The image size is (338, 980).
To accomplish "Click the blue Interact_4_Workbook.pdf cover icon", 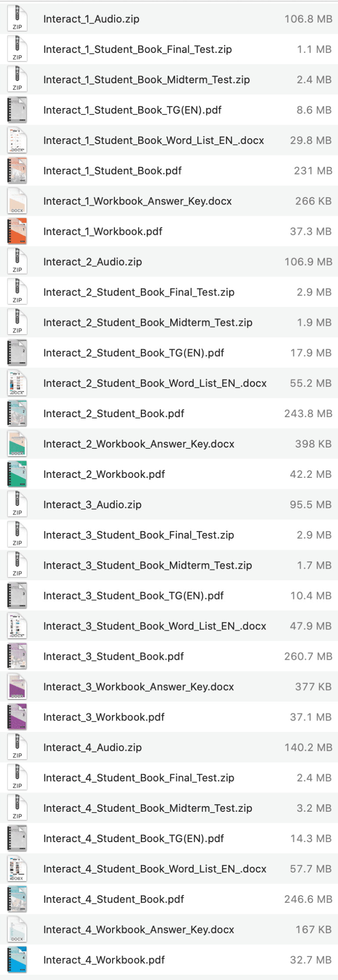I will coord(17,960).
